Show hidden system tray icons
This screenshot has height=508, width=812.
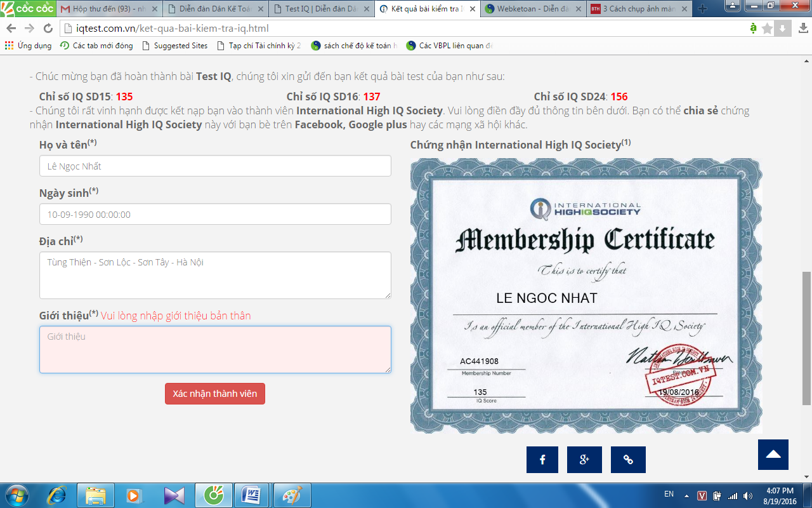coord(686,495)
